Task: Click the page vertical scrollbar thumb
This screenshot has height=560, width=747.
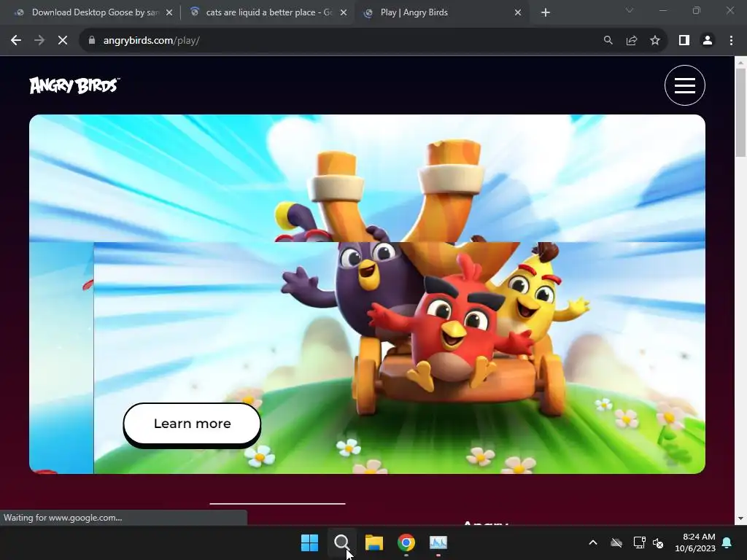Action: [740, 112]
